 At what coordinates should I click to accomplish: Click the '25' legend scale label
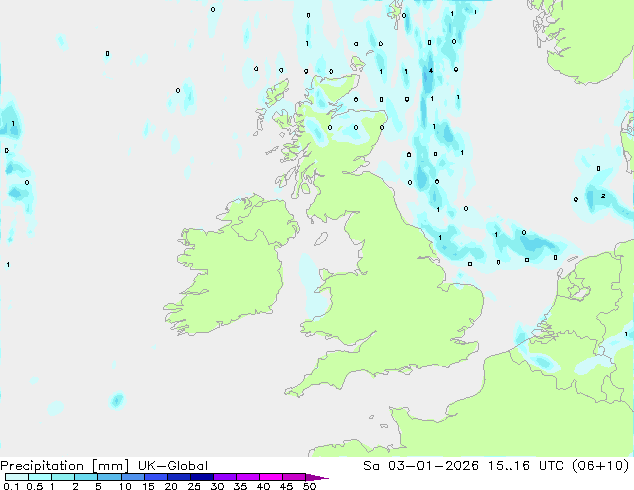(194, 486)
